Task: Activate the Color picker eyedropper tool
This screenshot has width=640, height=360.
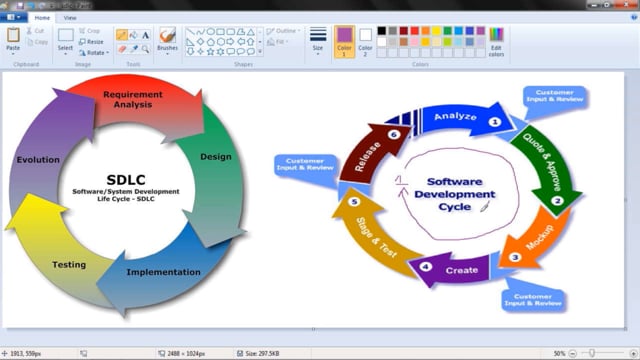Action: pos(133,49)
